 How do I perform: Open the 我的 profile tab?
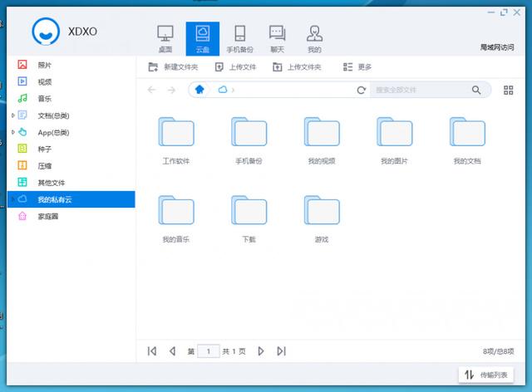click(x=314, y=39)
